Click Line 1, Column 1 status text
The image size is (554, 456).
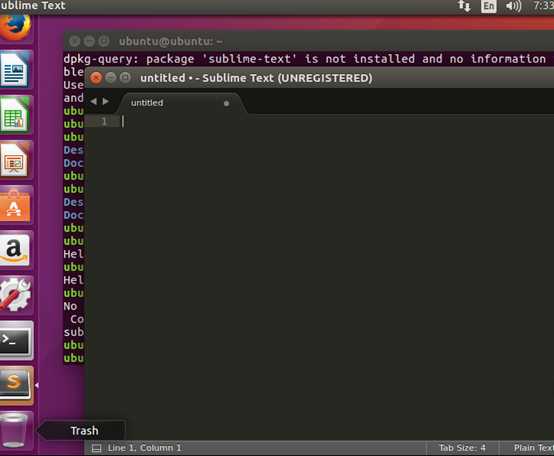144,448
